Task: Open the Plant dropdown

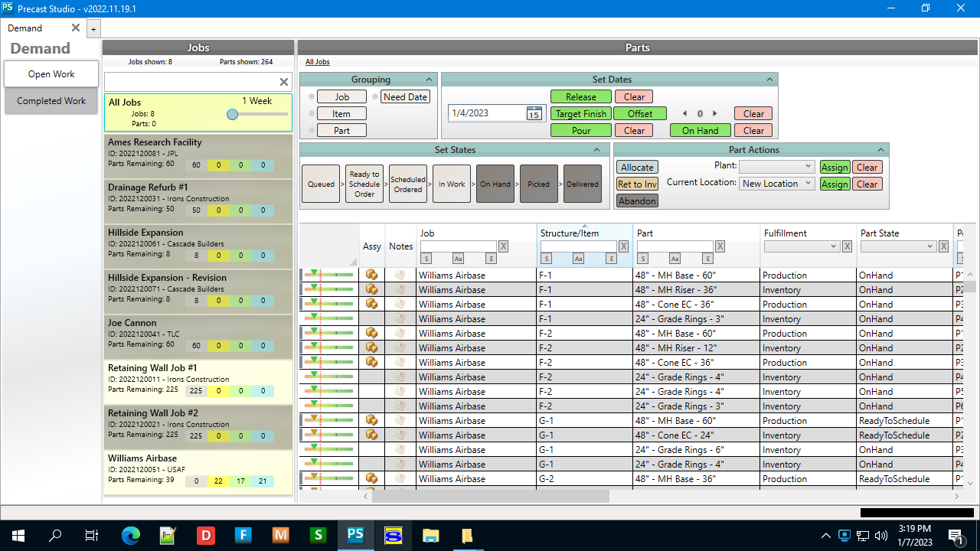Action: (x=776, y=166)
